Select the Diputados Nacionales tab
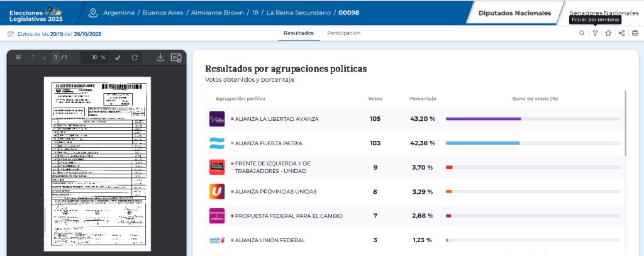Viewport: 644px width, 256px height. tap(514, 13)
